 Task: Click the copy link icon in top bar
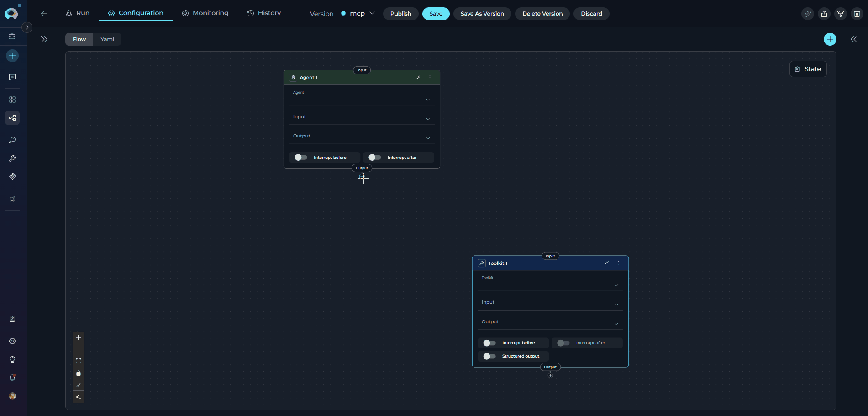tap(808, 14)
